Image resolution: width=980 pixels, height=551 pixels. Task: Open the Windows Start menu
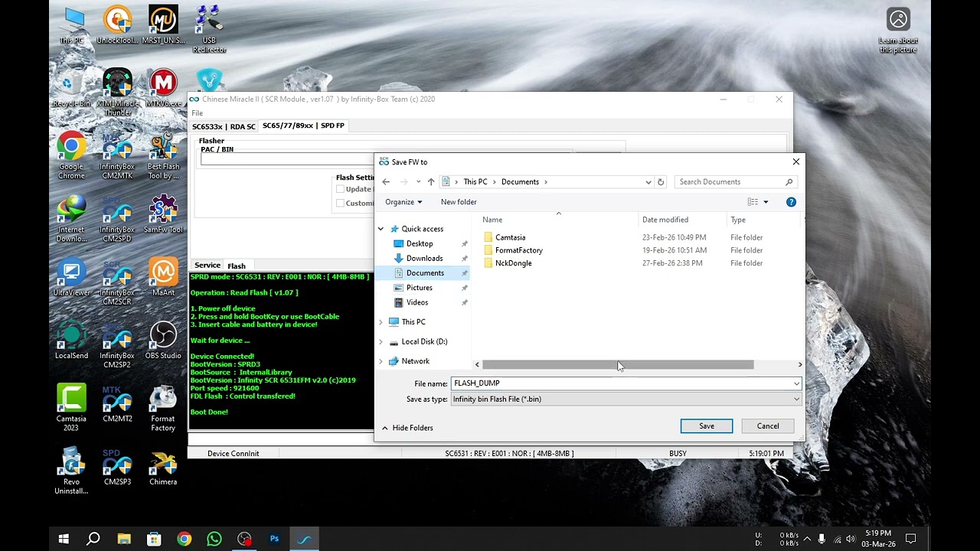coord(64,539)
